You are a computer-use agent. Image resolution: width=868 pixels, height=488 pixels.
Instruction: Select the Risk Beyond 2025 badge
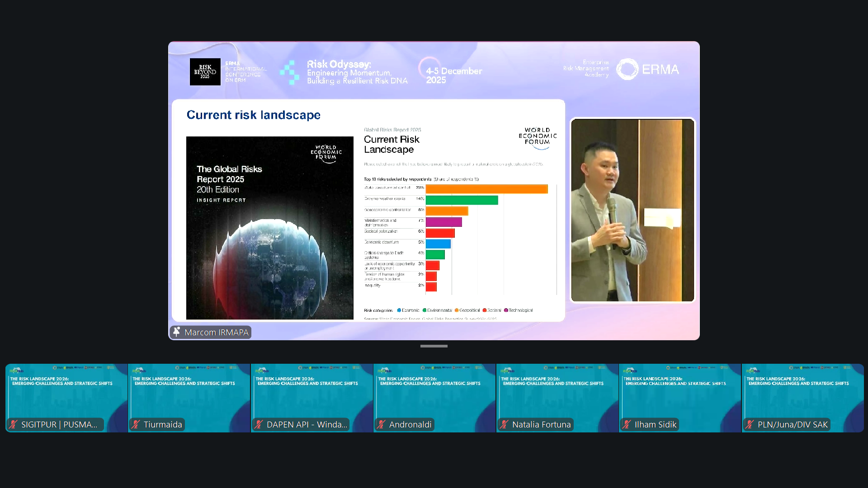[x=205, y=71]
